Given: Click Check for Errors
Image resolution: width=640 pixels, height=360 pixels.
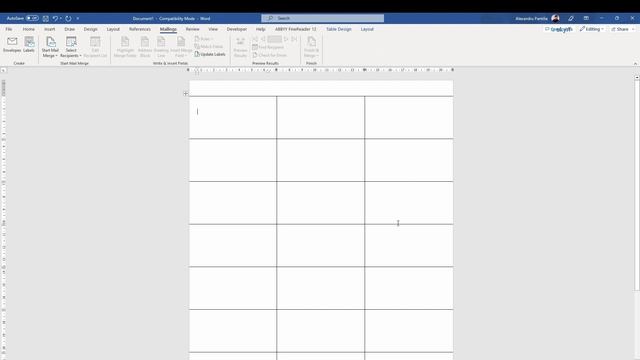Looking at the screenshot, I should [x=269, y=55].
